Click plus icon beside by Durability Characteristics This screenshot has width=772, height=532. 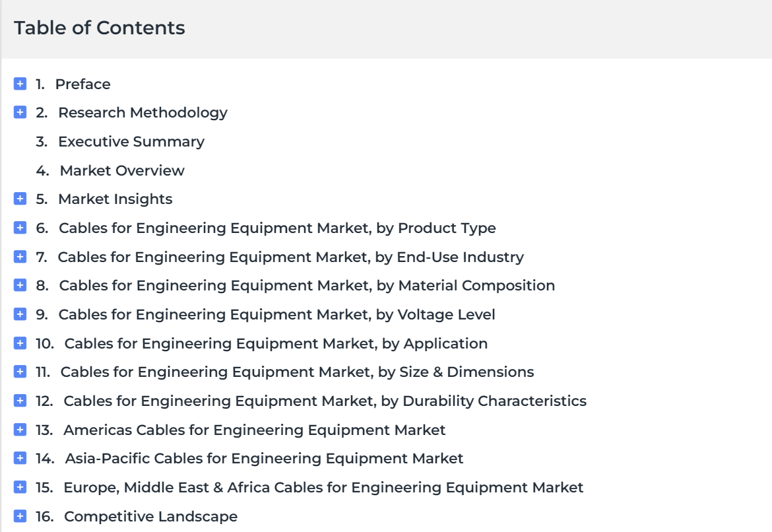20,401
